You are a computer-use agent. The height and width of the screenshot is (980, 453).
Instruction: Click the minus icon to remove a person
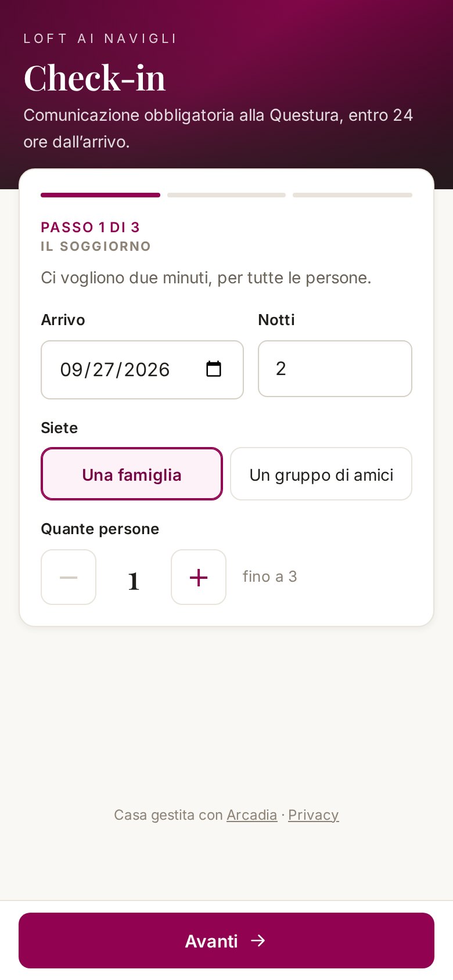pos(69,577)
